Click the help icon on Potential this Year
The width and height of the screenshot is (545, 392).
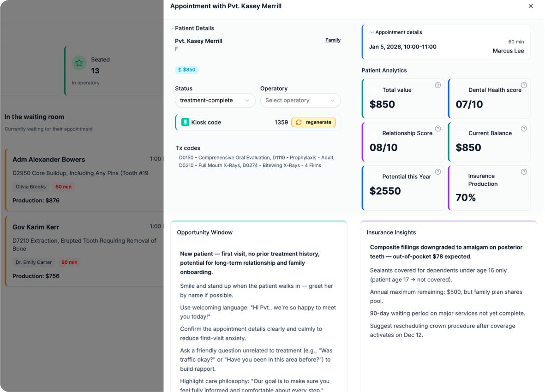[438, 172]
